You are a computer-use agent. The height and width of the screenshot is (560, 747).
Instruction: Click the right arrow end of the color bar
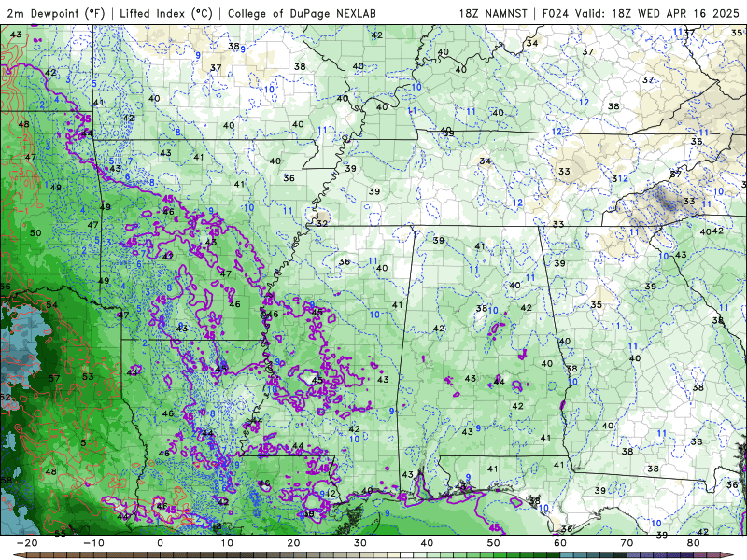click(727, 554)
